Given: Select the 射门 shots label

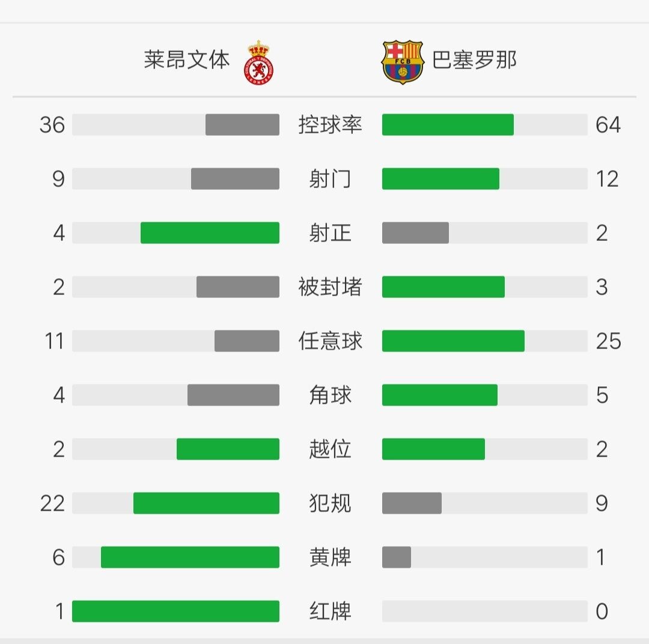Looking at the screenshot, I should (x=330, y=179).
